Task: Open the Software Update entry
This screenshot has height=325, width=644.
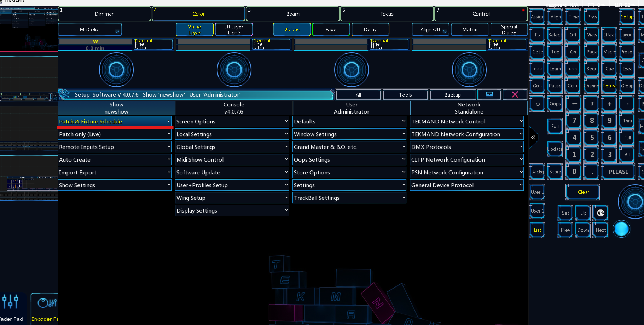Action: (x=232, y=172)
